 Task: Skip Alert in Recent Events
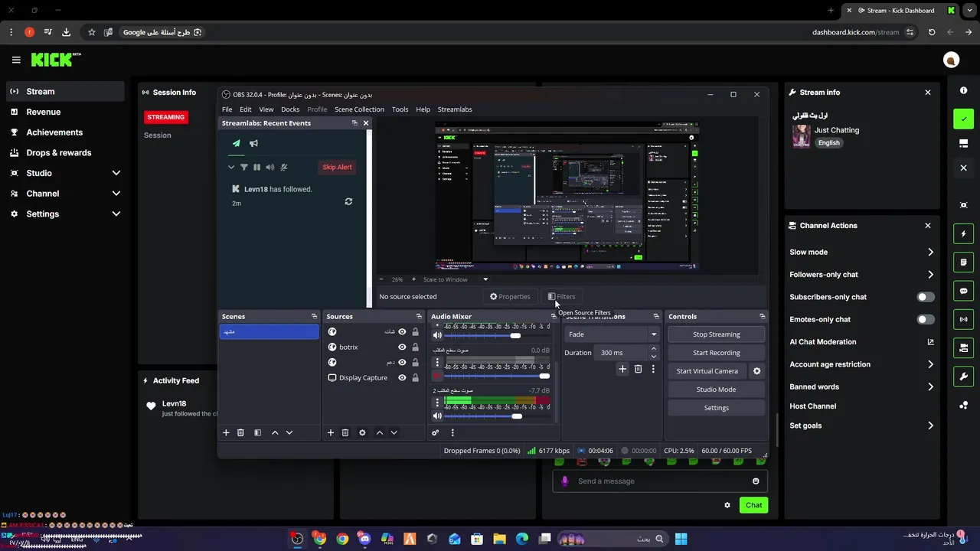tap(337, 167)
